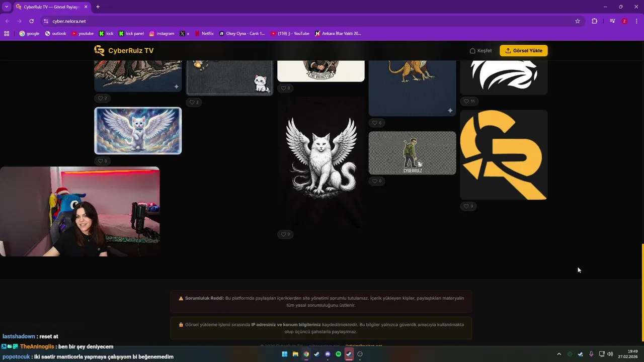Viewport: 644px width, 362px height.
Task: Click the Görsel Yükle button
Action: [x=523, y=51]
